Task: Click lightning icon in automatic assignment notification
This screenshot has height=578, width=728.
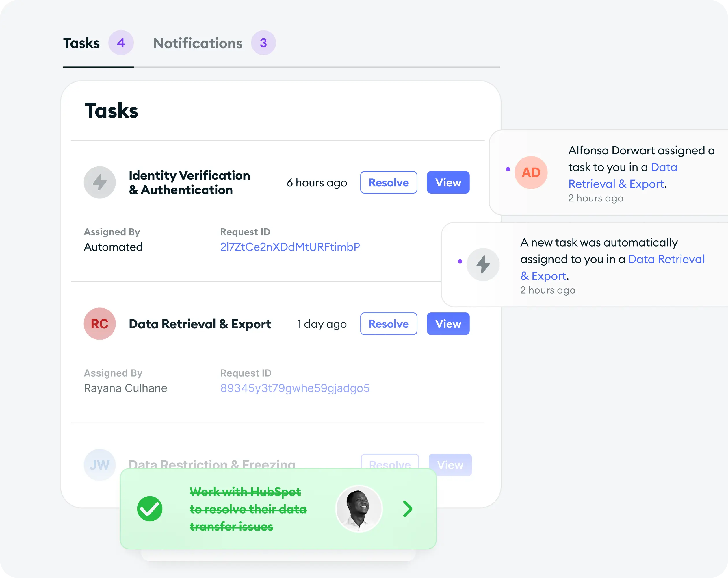Action: [x=483, y=264]
